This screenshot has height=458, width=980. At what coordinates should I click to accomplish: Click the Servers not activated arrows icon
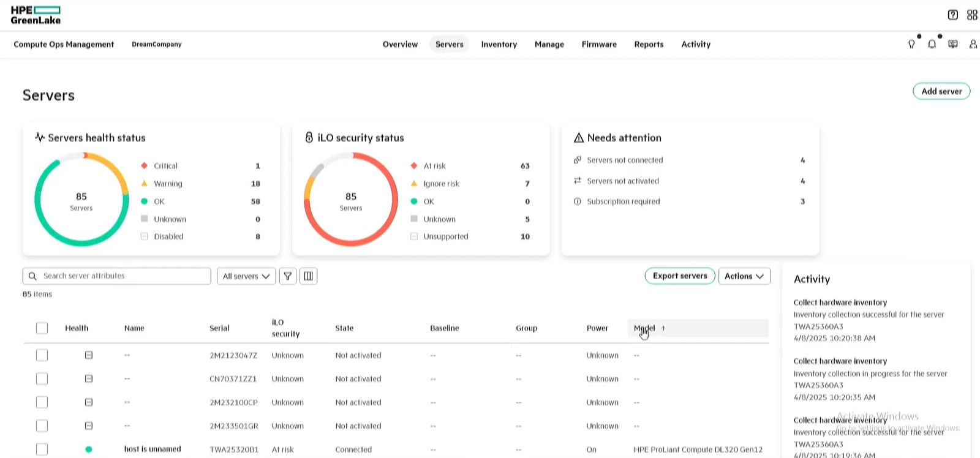tap(577, 181)
